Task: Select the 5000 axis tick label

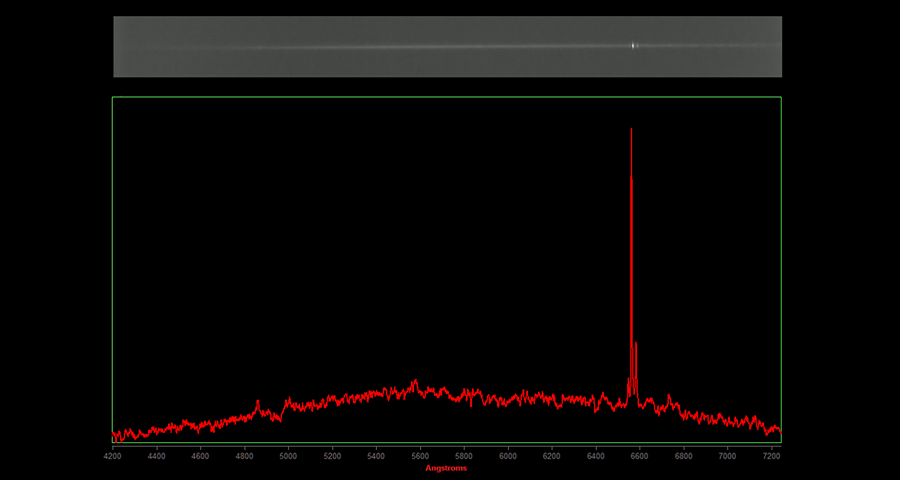Action: (x=288, y=456)
